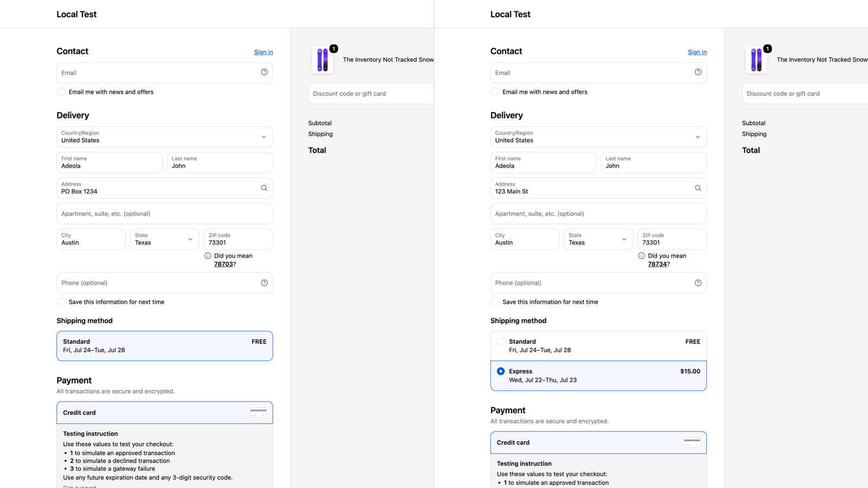The width and height of the screenshot is (868, 488).
Task: Click Sign in link in right checkout
Action: 697,52
